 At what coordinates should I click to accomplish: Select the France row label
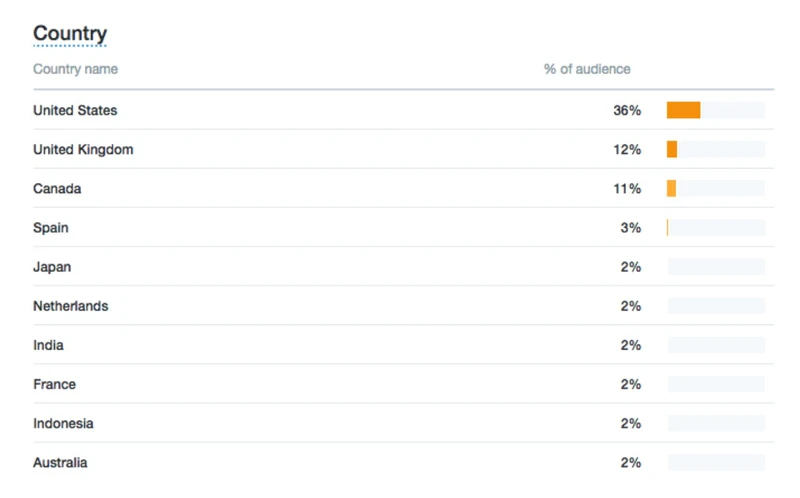[x=55, y=384]
